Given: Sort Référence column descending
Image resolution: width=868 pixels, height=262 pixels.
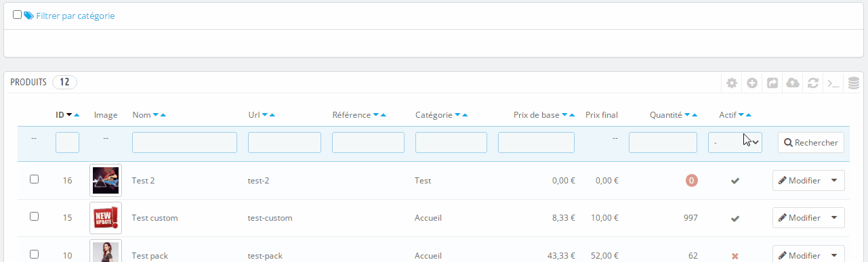Looking at the screenshot, I should tap(376, 115).
